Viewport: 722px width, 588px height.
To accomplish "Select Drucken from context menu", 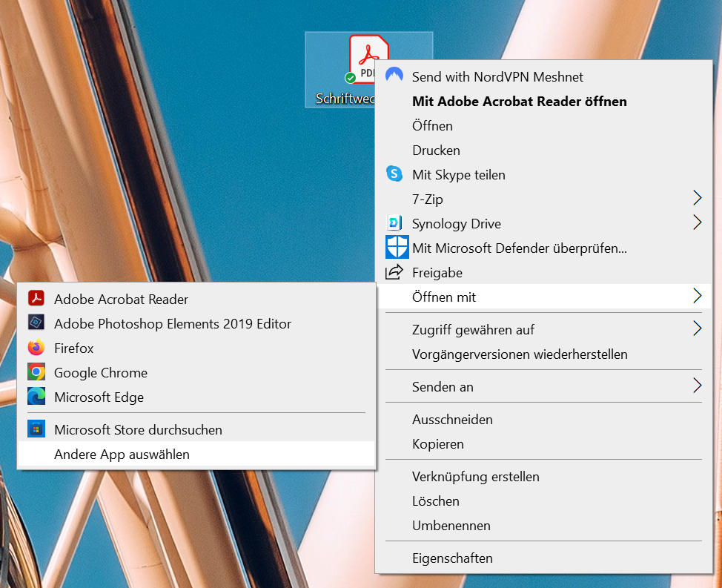I will coord(436,150).
